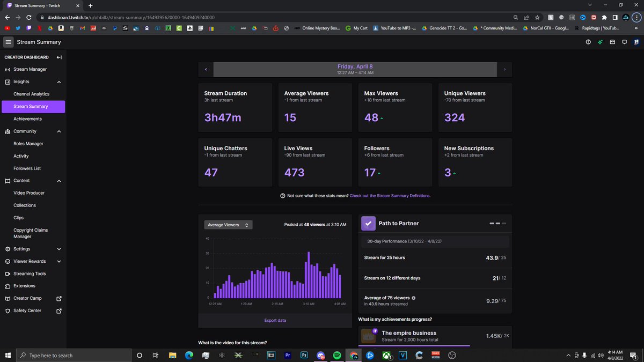Select Achievements in sidebar

click(27, 119)
